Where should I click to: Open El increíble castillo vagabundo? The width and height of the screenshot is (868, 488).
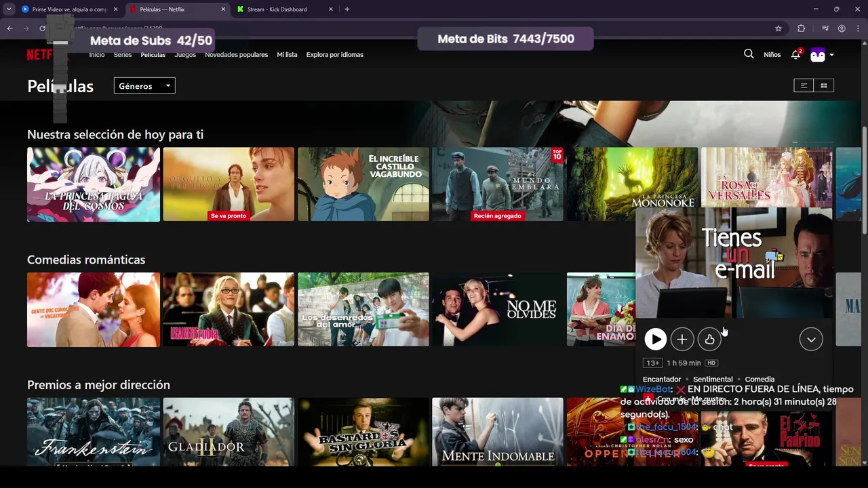[363, 184]
